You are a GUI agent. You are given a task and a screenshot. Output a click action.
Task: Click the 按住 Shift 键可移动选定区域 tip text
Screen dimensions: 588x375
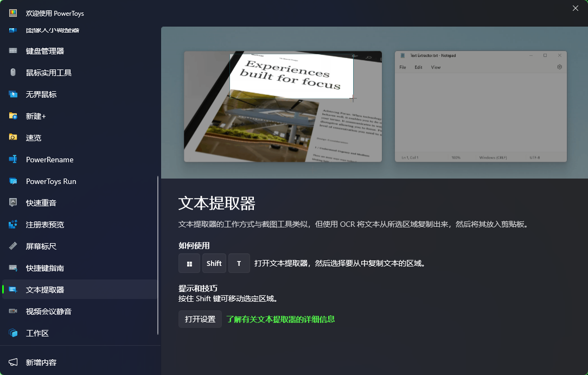[228, 298]
